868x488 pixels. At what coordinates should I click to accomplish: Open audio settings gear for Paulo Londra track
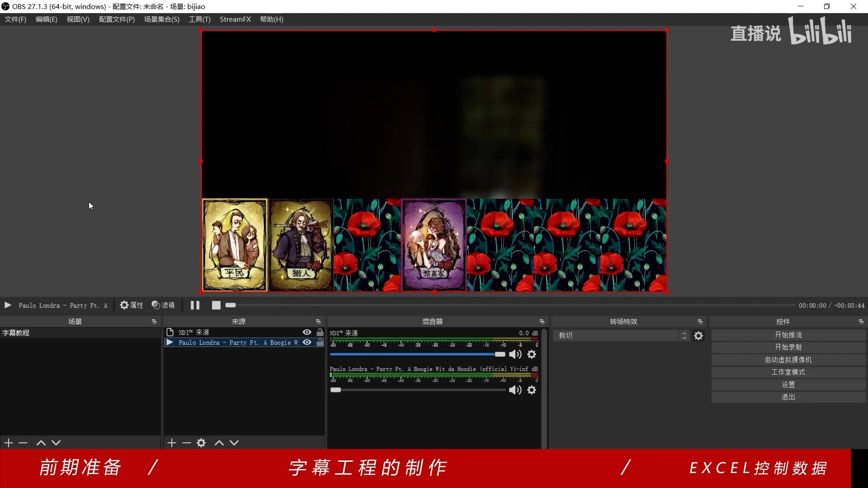click(532, 390)
